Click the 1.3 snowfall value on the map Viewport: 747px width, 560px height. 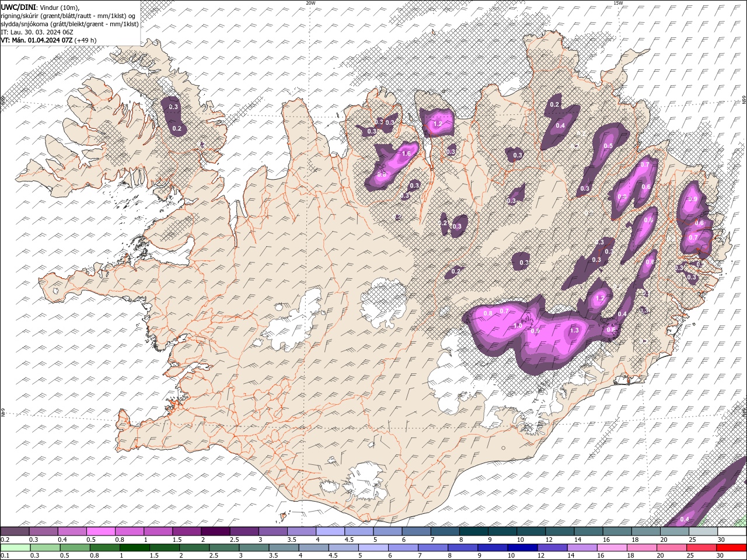point(574,330)
